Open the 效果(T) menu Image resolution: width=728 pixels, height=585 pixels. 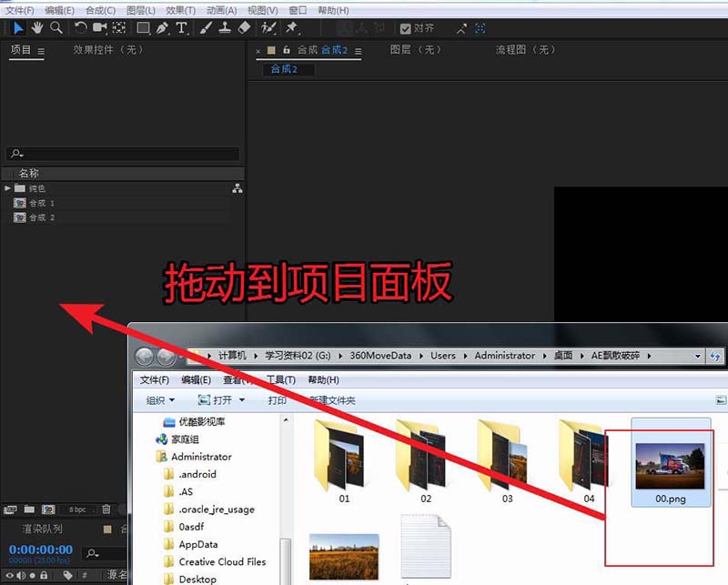pos(180,10)
